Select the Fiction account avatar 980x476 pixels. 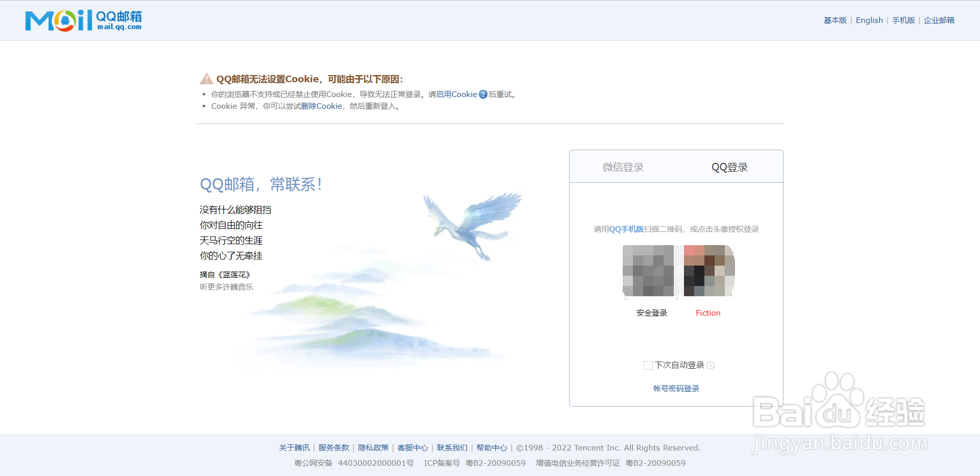[x=709, y=271]
